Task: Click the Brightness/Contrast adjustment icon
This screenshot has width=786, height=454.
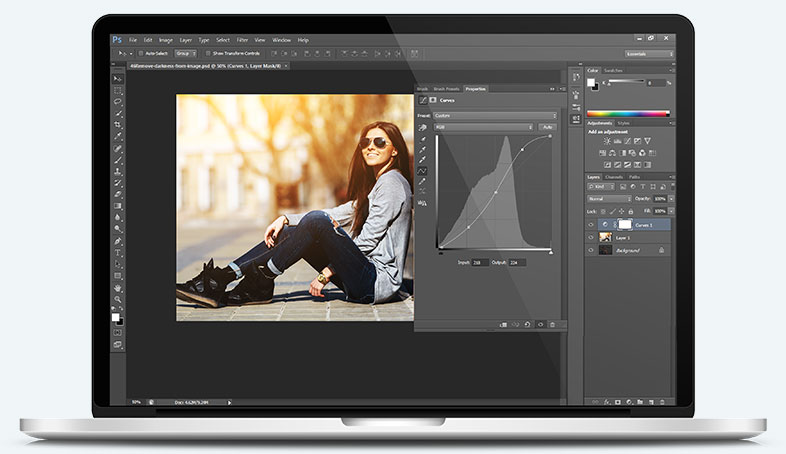Action: pyautogui.click(x=607, y=141)
